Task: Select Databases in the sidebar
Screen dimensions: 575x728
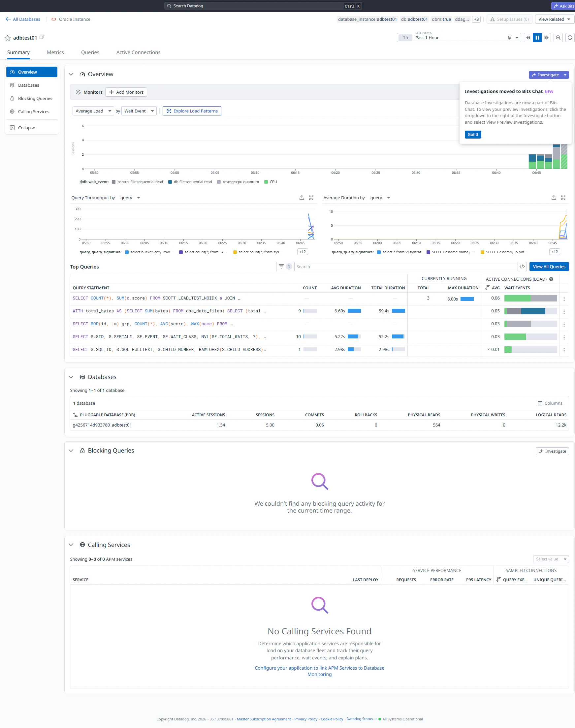Action: click(32, 85)
